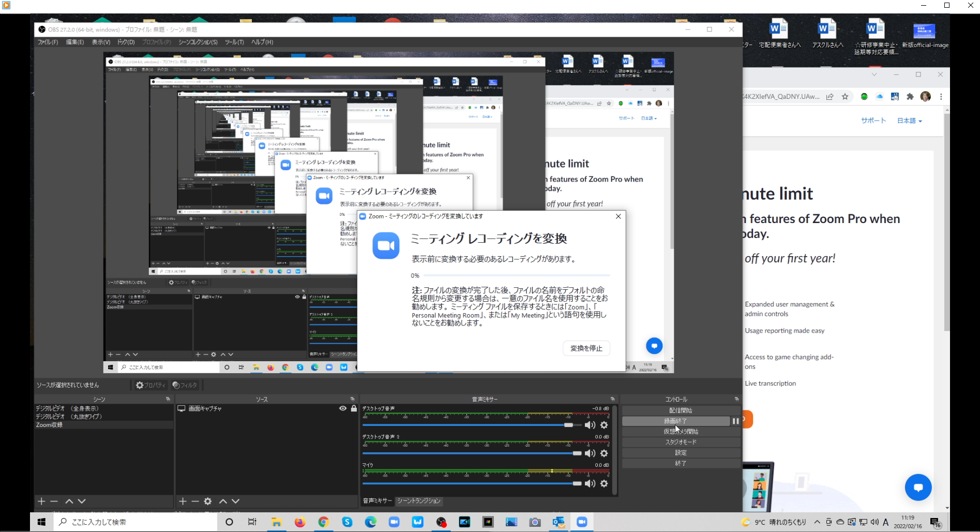Adjust デスクトップ音声 volume slider

point(569,425)
